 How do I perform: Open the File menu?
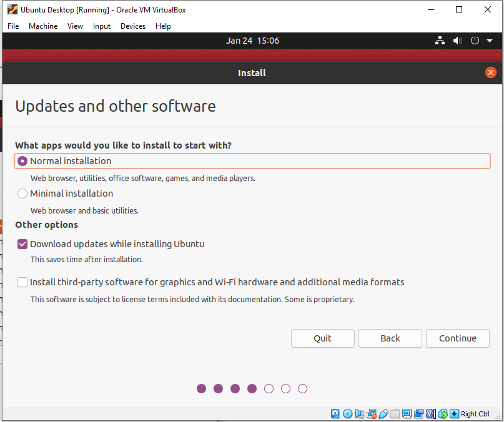pos(13,26)
